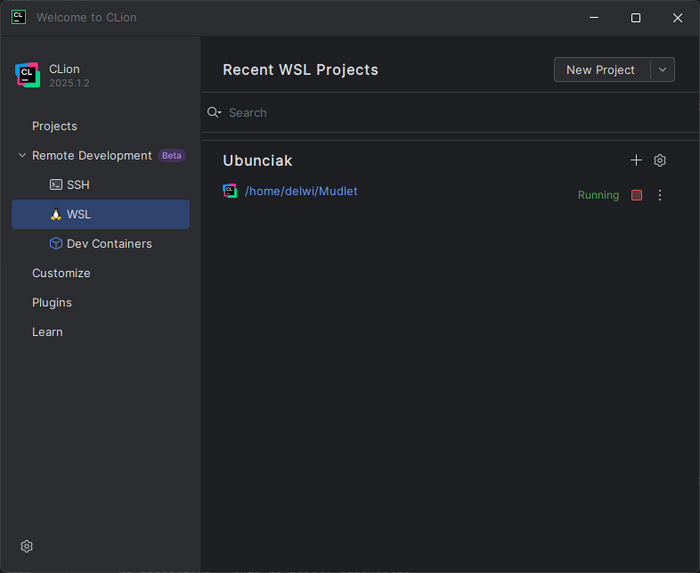Click the CLion logo in sidebar

(x=28, y=75)
